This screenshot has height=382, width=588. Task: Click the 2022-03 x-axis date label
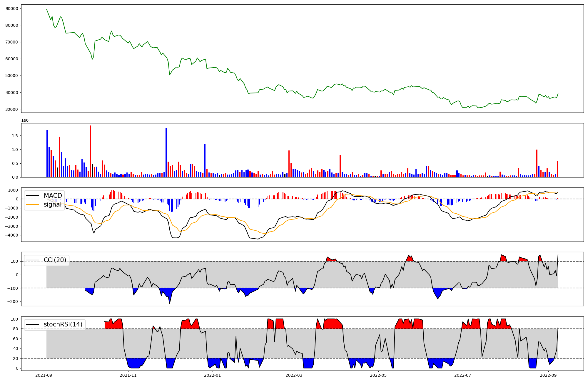[x=294, y=375]
